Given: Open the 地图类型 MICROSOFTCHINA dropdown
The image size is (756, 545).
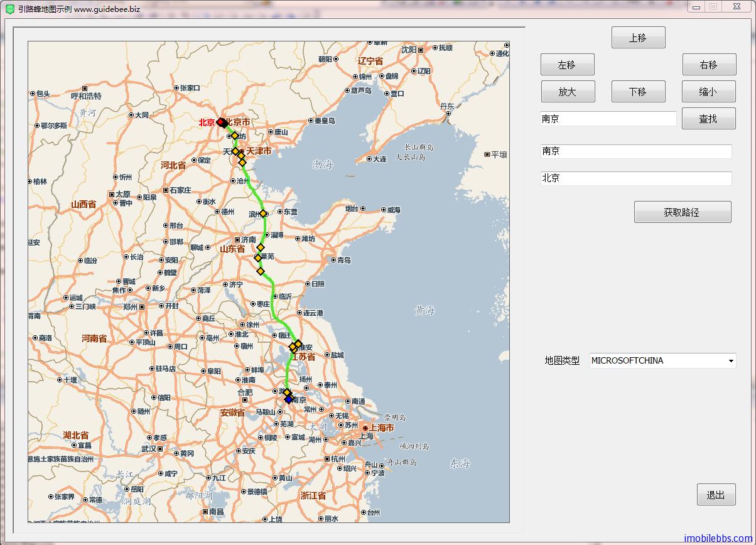Looking at the screenshot, I should coord(662,361).
